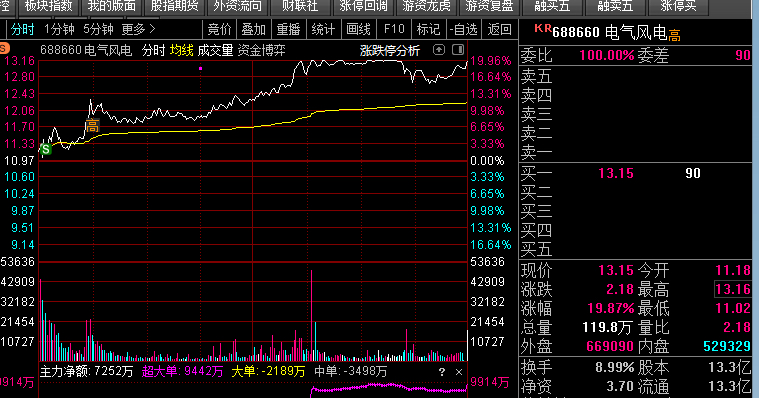Open the 板块指数 tab

pyautogui.click(x=48, y=6)
